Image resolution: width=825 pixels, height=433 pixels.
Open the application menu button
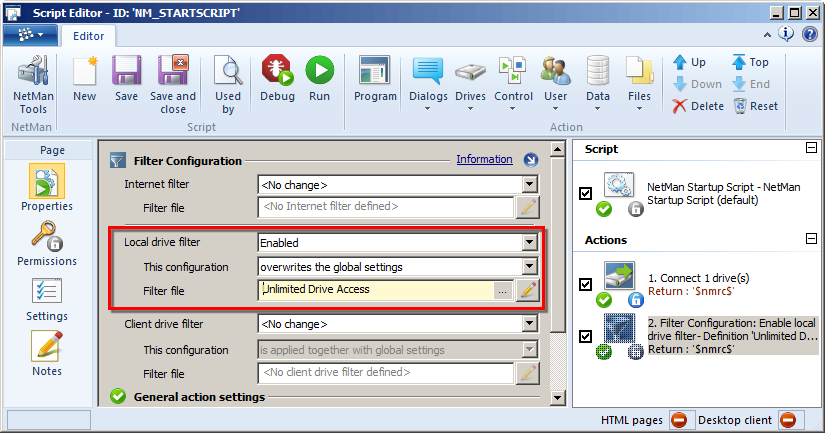click(29, 35)
